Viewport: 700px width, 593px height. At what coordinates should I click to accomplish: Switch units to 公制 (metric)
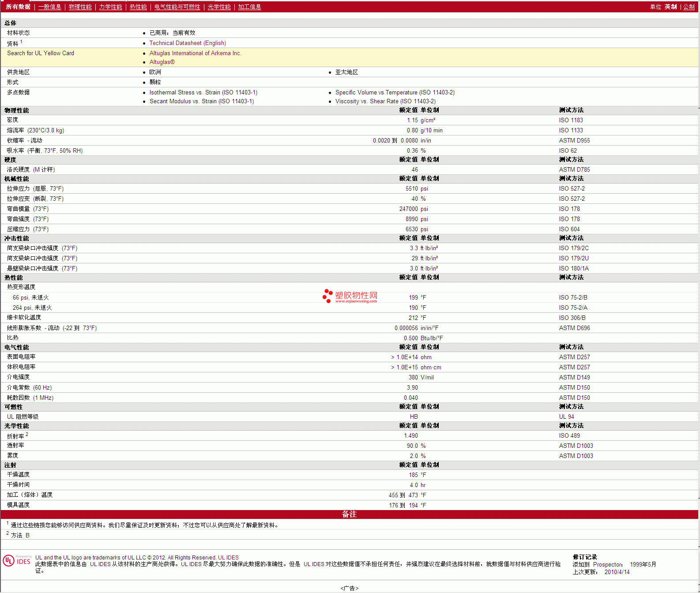click(689, 7)
